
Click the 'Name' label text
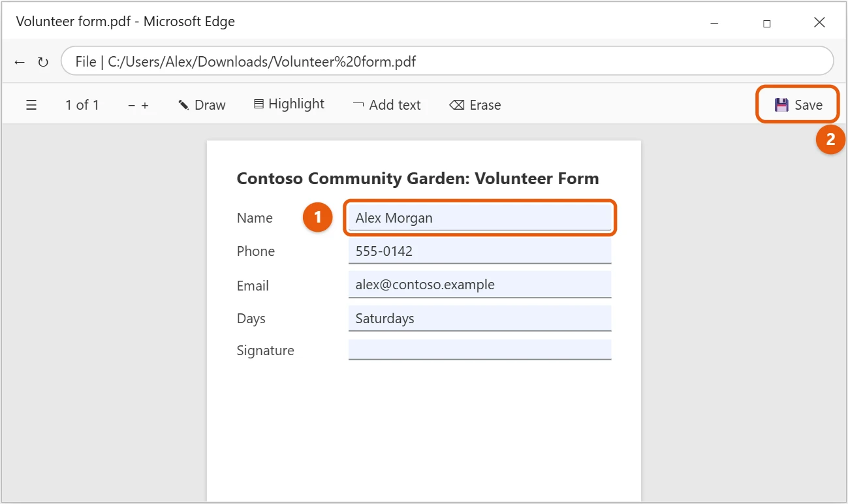click(255, 218)
